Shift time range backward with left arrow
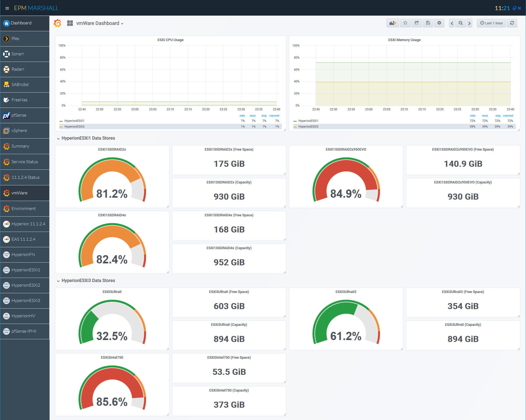 pos(452,23)
